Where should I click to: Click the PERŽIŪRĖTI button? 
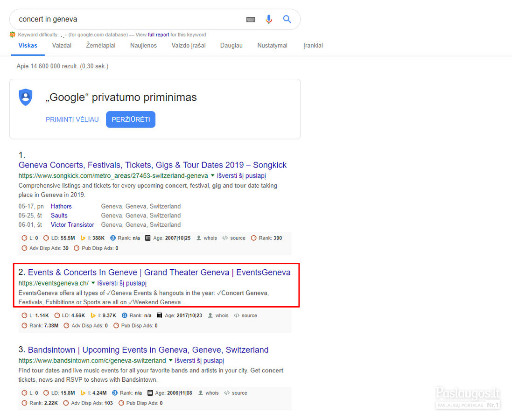[131, 119]
